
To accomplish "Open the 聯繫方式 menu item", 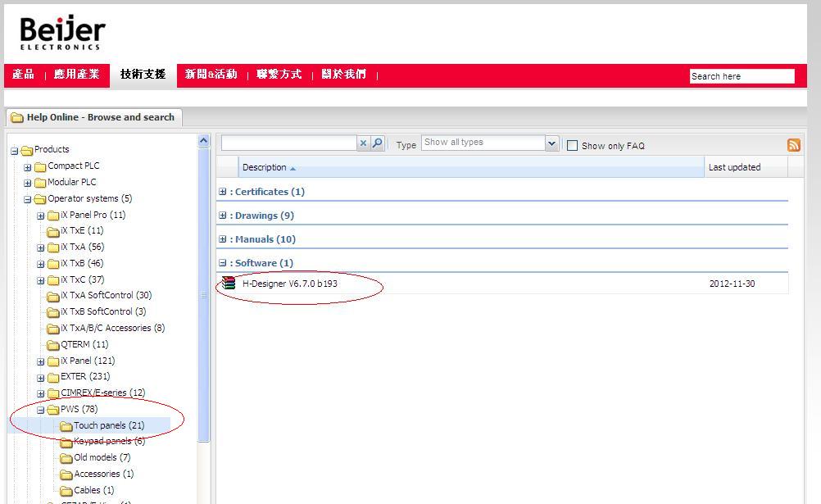I will tap(279, 75).
